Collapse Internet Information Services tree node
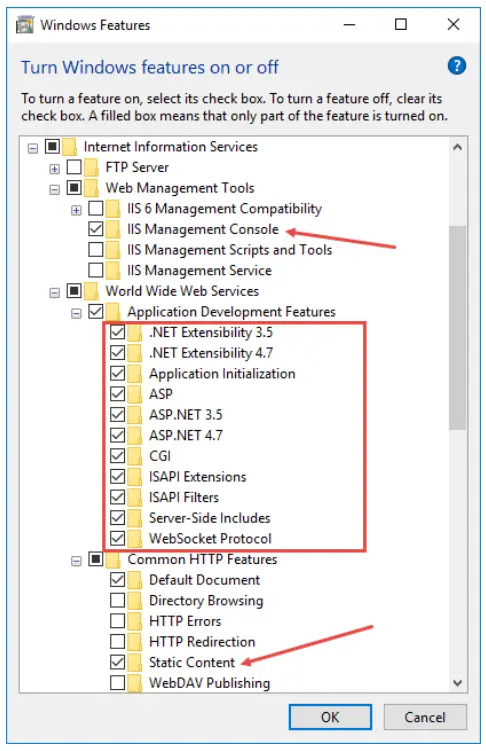 pos(33,148)
